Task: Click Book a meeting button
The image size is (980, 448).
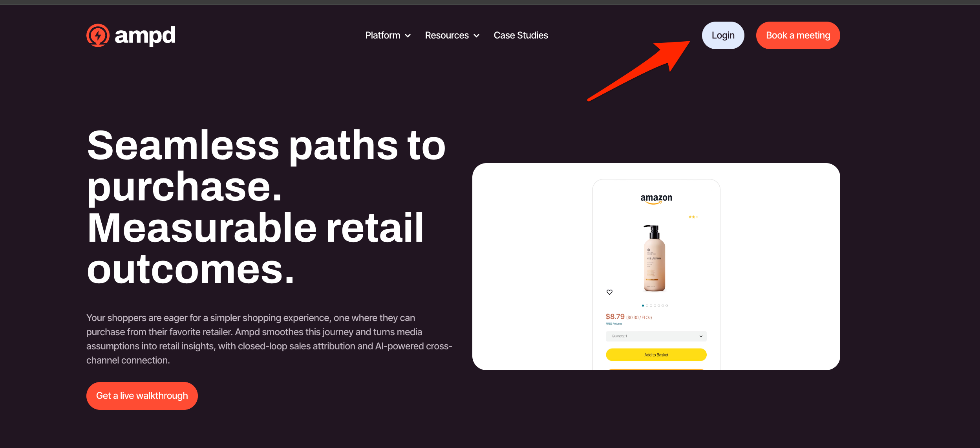Action: (798, 35)
